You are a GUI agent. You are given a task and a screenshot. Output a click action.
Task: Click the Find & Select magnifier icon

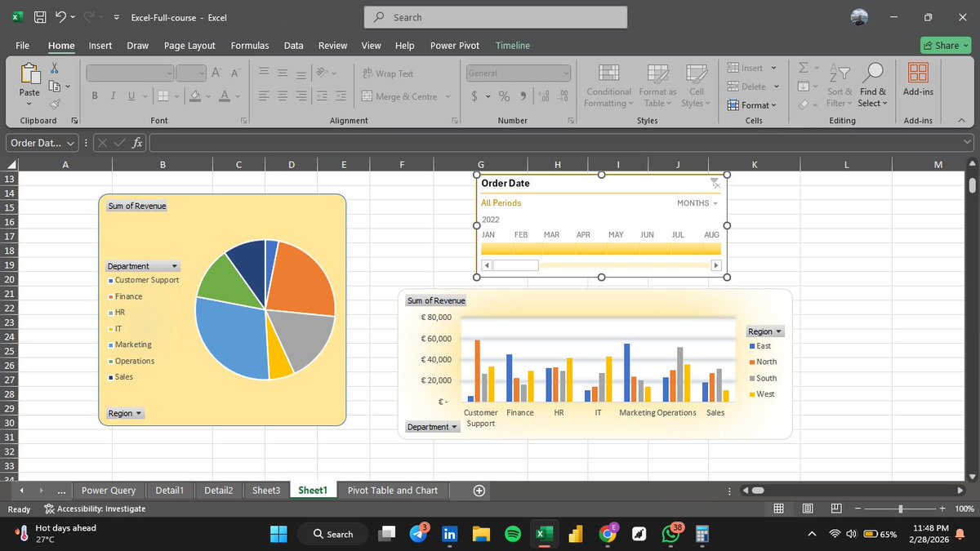(x=872, y=73)
